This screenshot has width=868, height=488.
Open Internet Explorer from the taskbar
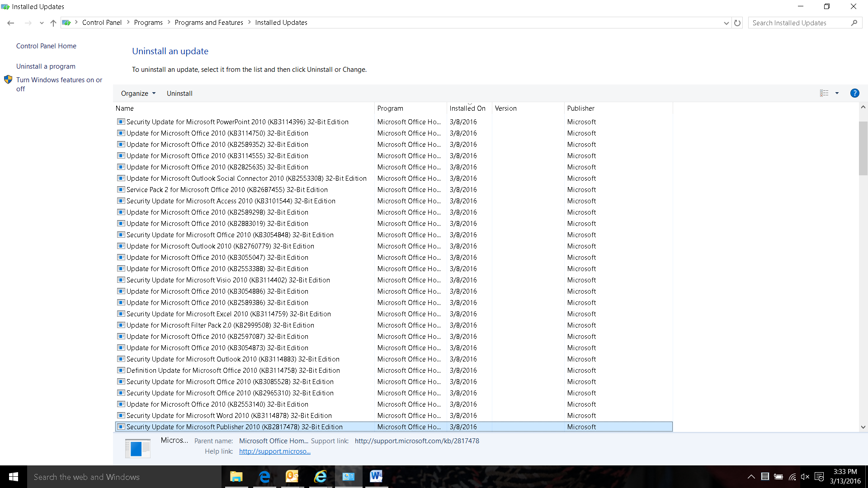coord(320,476)
